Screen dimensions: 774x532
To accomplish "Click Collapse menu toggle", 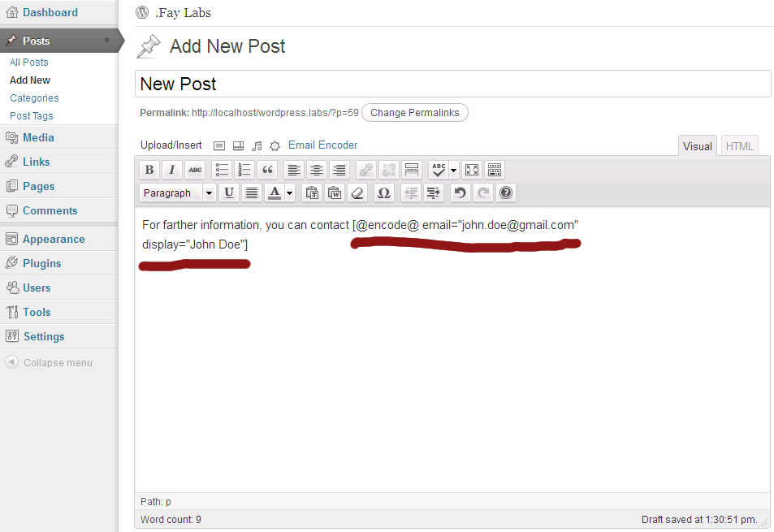I will tap(49, 362).
